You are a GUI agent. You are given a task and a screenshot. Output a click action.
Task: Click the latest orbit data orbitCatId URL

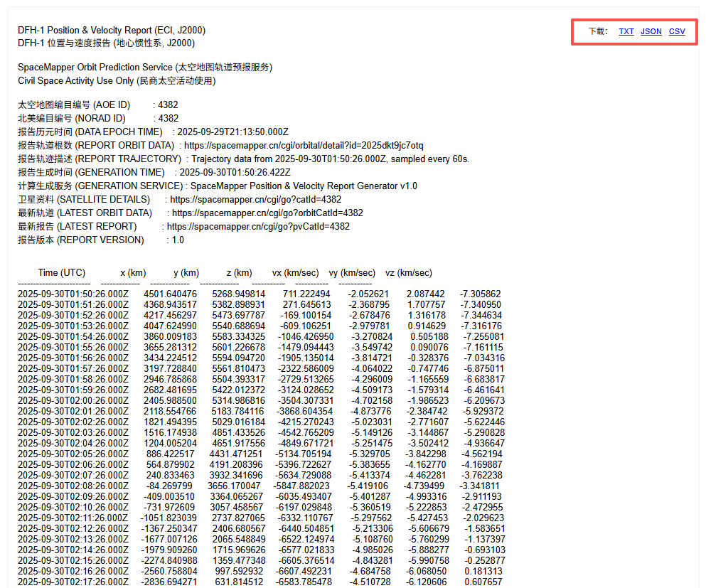tap(267, 213)
